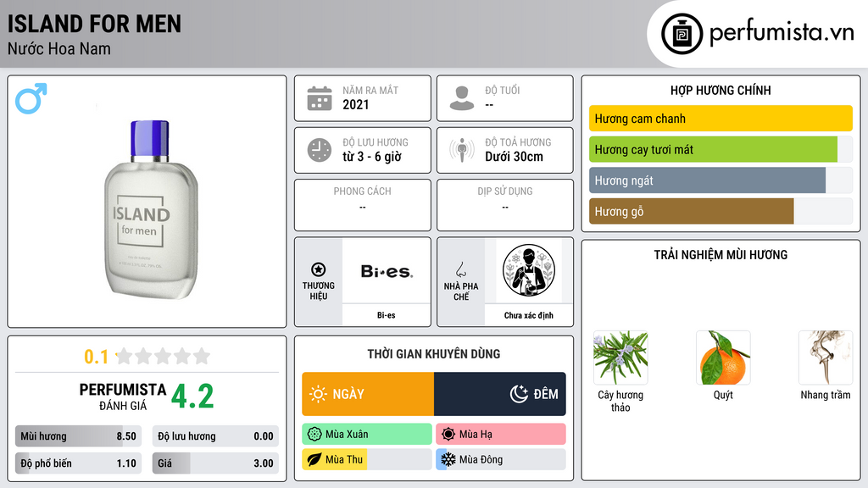868x488 pixels.
Task: Click the person silhouette age icon
Action: (x=462, y=98)
